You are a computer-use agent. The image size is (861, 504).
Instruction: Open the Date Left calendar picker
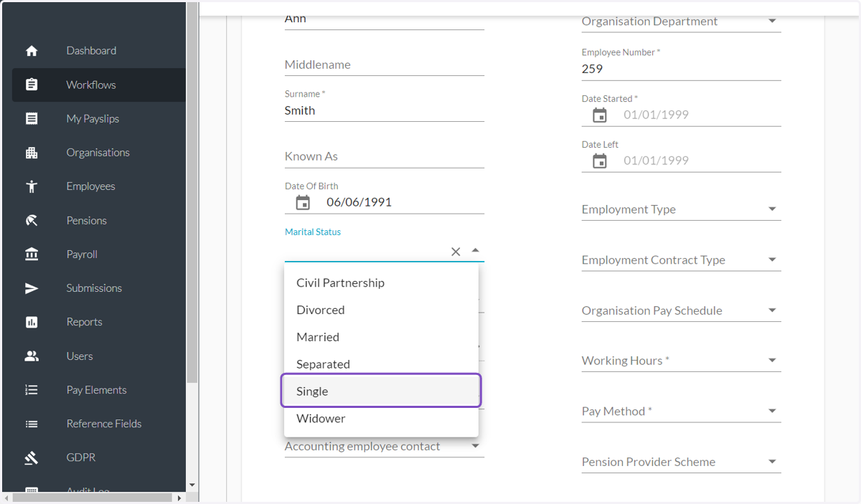point(600,161)
